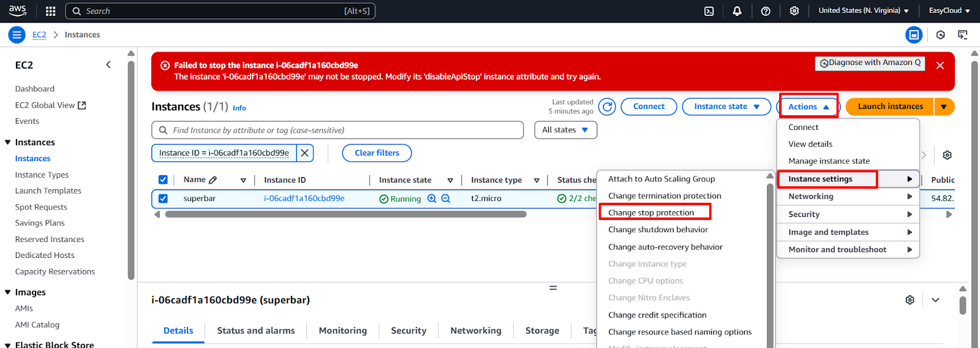This screenshot has width=980, height=348.
Task: Click the Connect button
Action: coord(649,107)
